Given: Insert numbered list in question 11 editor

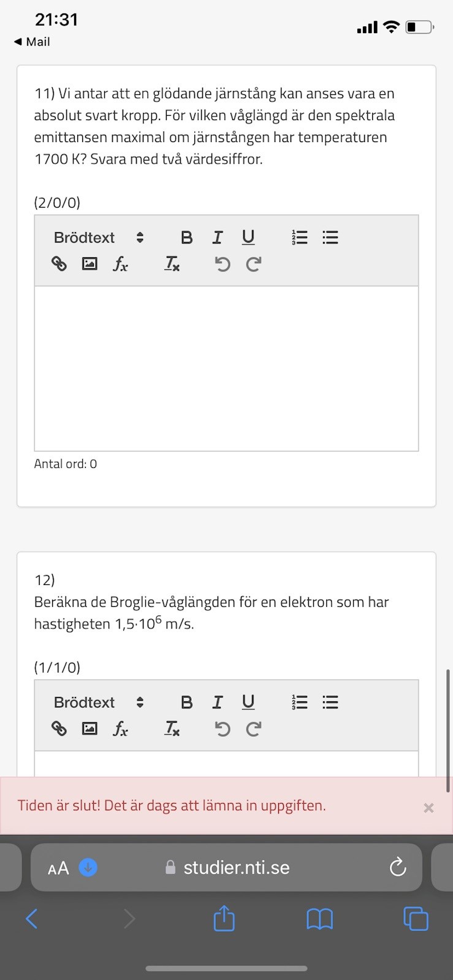Looking at the screenshot, I should [x=300, y=238].
